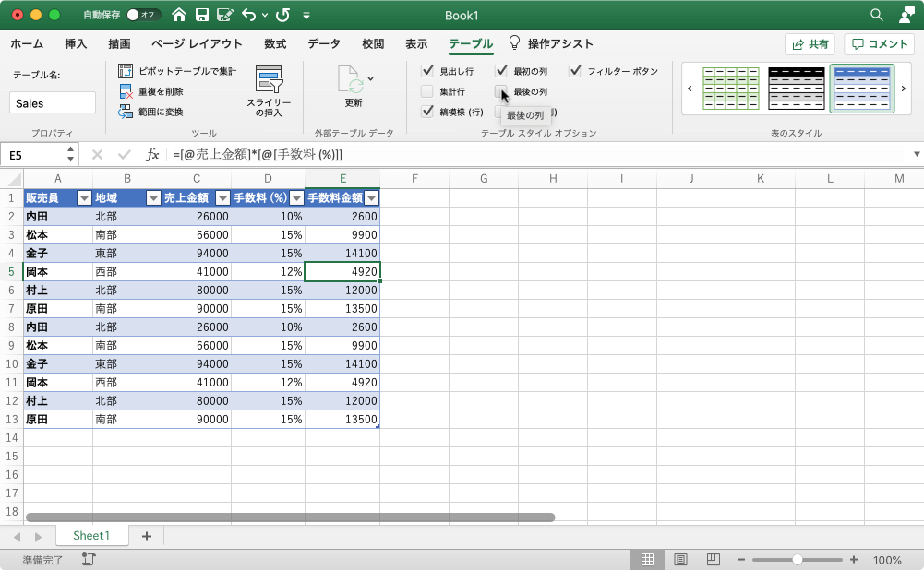Screen dimensions: 924x570
Task: Click the Sales table name field
Action: click(52, 102)
